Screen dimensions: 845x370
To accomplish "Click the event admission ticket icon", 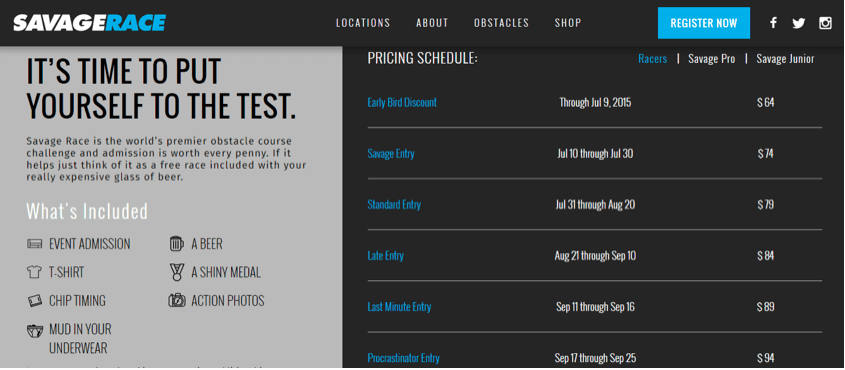I will 34,244.
